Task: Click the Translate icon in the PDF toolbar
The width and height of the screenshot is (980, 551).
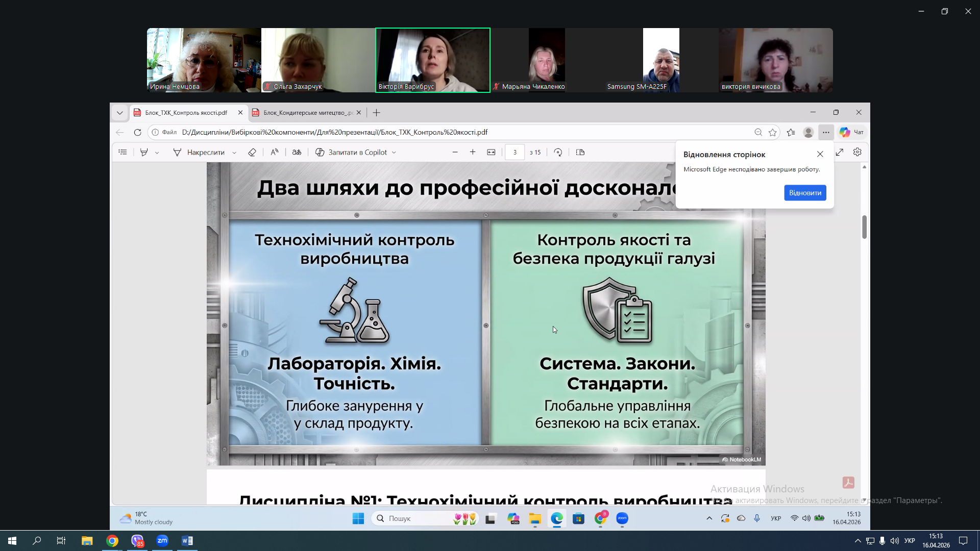Action: (297, 152)
